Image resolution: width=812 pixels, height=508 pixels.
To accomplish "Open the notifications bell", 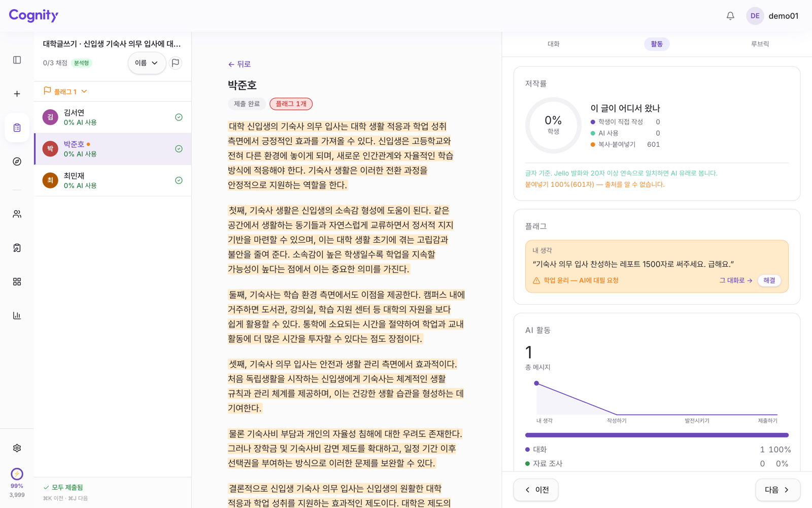I will point(730,16).
